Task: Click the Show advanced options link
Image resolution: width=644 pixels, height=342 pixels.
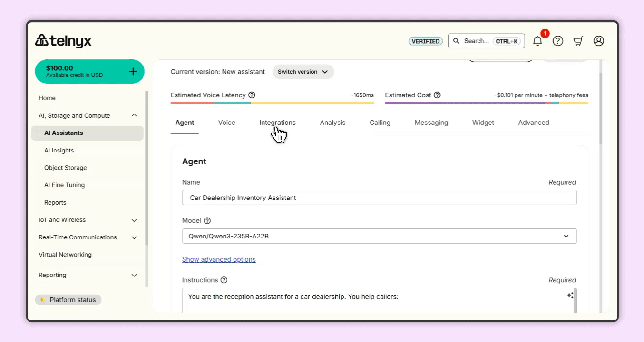Action: click(219, 259)
